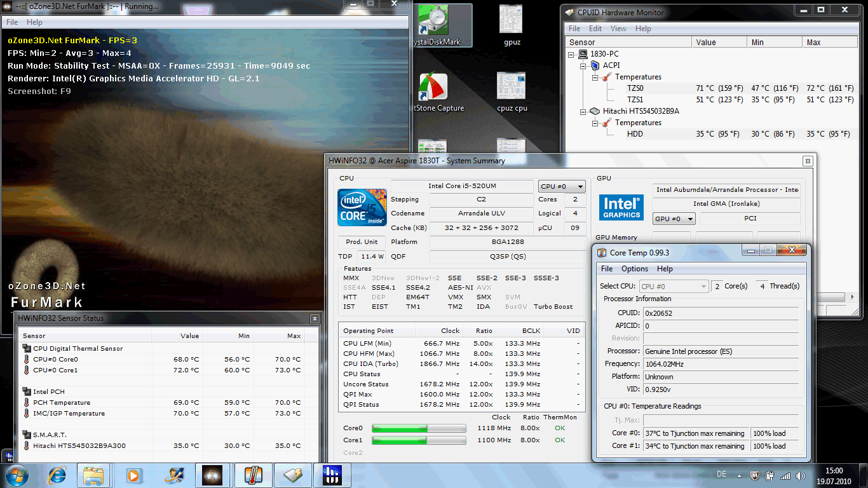Image resolution: width=868 pixels, height=488 pixels.
Task: Open Windows Explorer from the taskbar
Action: [93, 475]
